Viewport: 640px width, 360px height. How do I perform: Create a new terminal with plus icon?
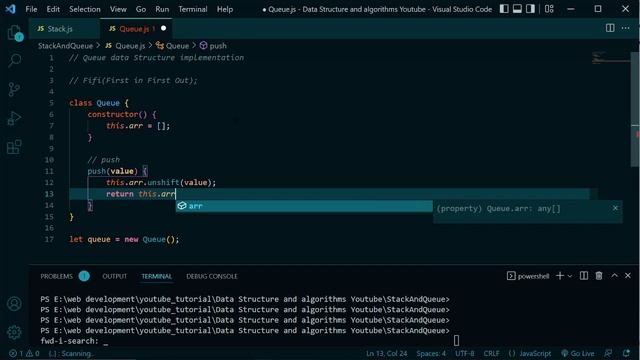tap(560, 276)
